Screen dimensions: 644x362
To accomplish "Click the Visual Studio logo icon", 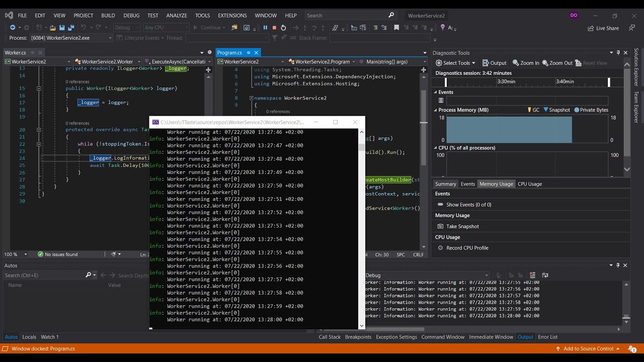I will [x=9, y=16].
